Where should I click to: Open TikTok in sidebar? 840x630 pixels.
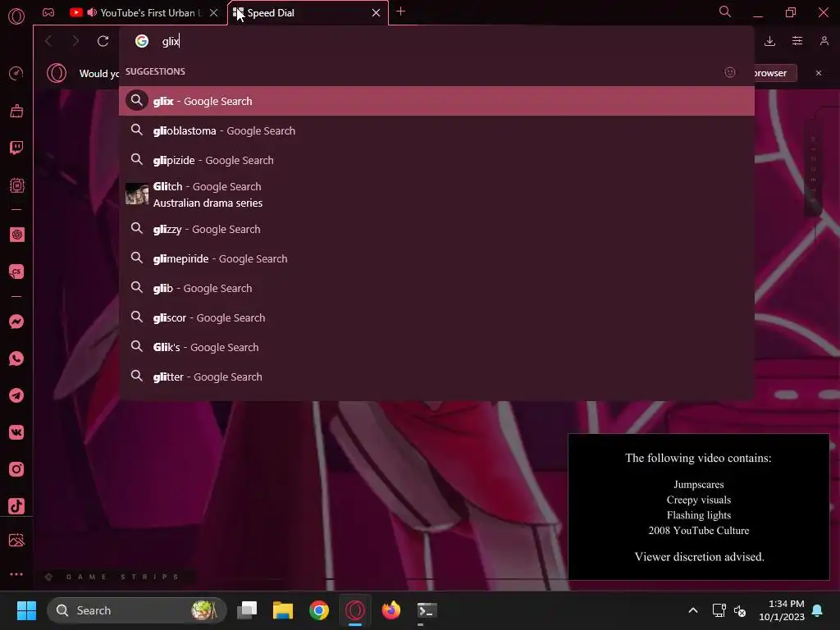point(16,505)
